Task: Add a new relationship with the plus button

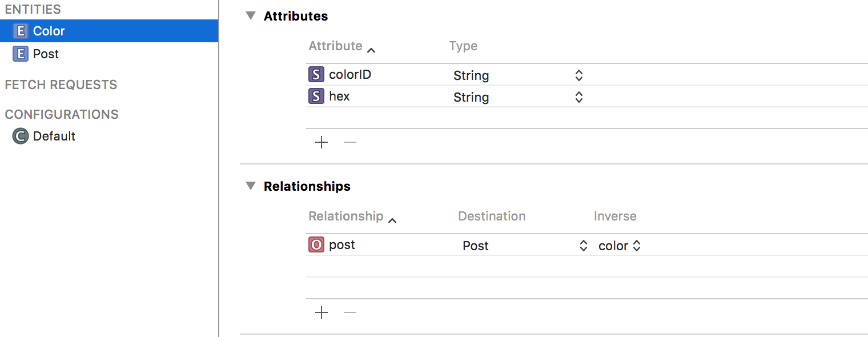Action: (x=322, y=312)
